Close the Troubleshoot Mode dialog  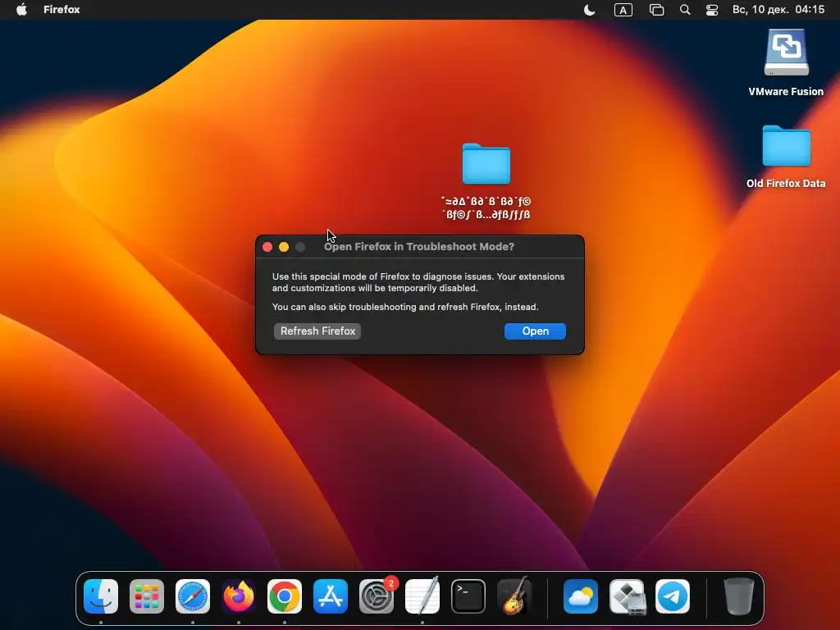267,247
